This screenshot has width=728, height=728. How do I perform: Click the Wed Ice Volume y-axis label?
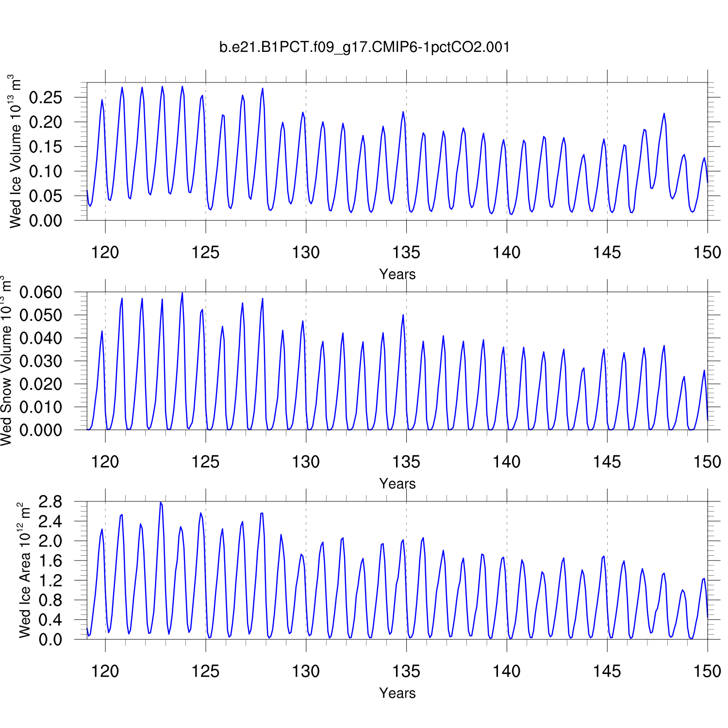16,151
